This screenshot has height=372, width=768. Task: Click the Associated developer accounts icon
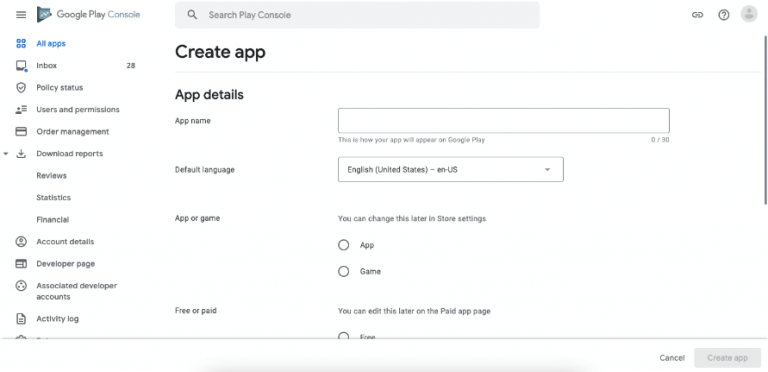pyautogui.click(x=21, y=286)
